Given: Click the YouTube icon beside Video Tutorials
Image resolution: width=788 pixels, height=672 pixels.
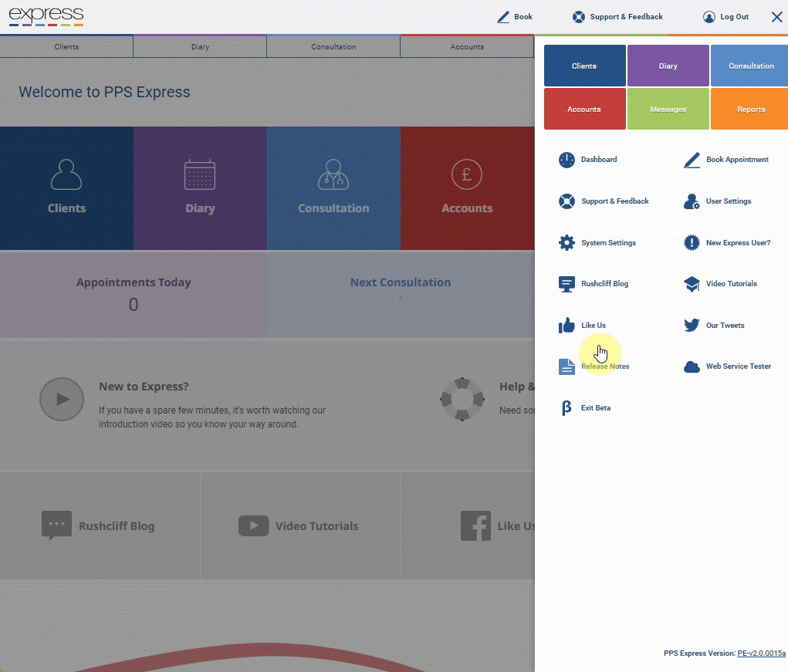Looking at the screenshot, I should click(254, 526).
